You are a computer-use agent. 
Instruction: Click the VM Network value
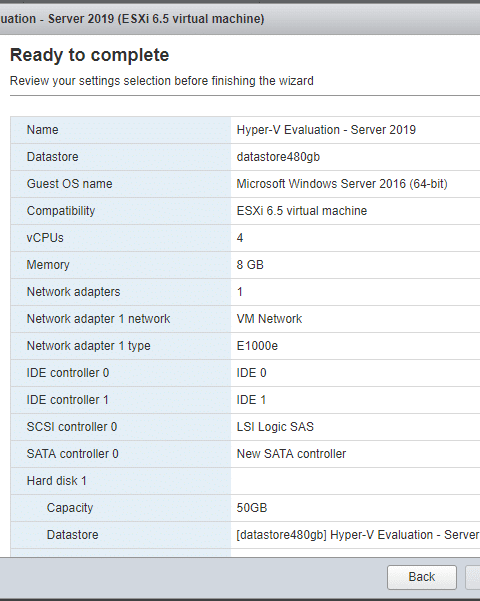pos(269,319)
